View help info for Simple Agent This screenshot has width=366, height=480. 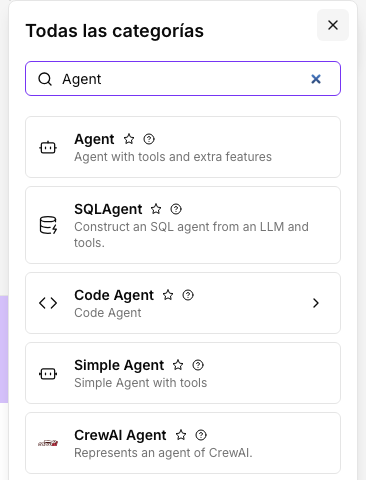198,365
